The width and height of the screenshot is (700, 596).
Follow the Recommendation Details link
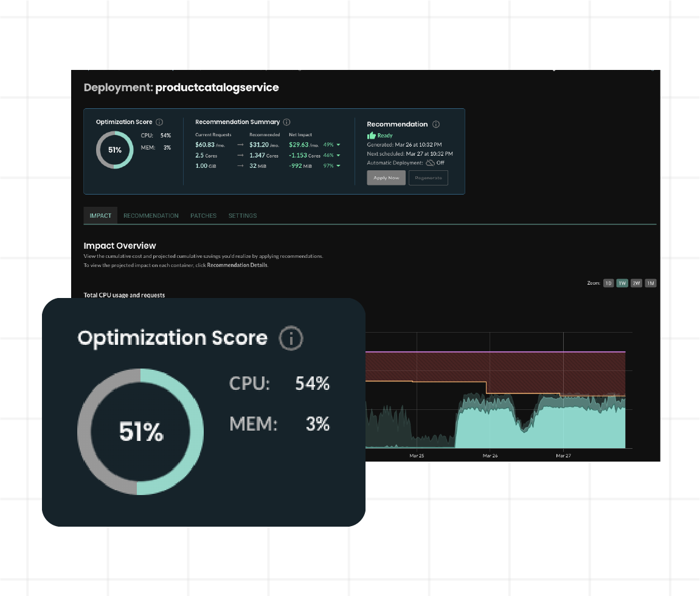237,265
